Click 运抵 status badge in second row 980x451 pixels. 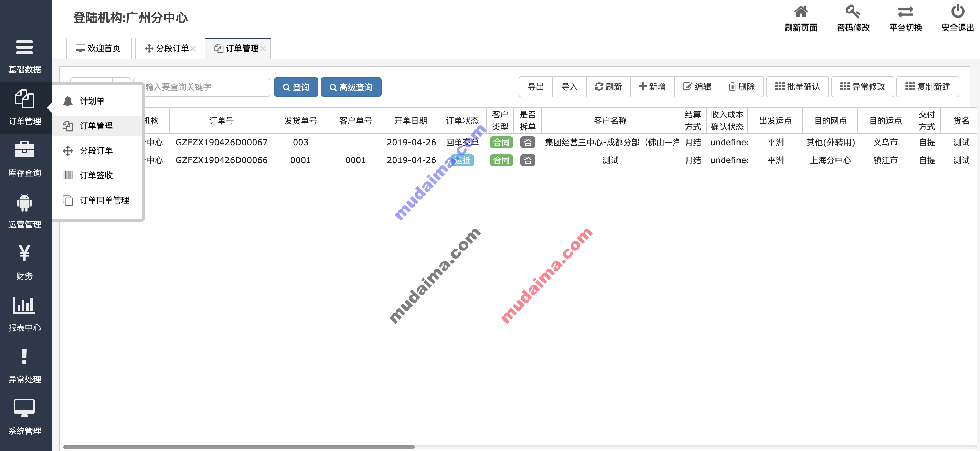tap(462, 160)
